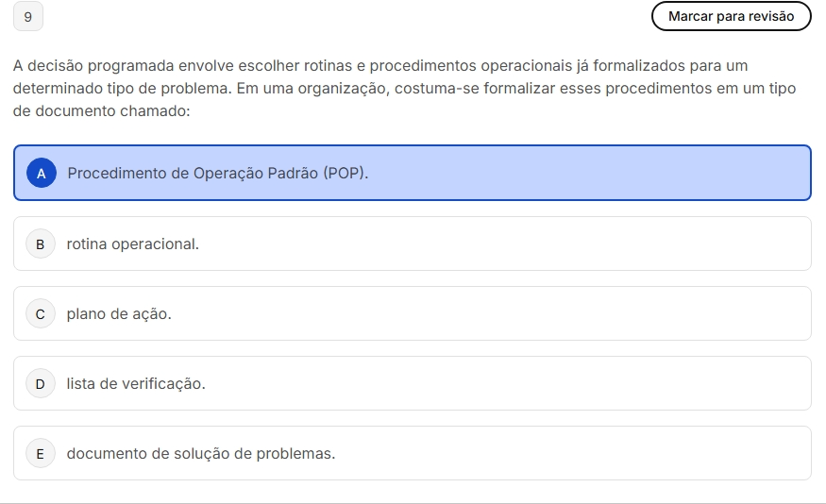Pick the "plano de ação" answer text
Viewport: 826px width, 504px height.
(119, 313)
